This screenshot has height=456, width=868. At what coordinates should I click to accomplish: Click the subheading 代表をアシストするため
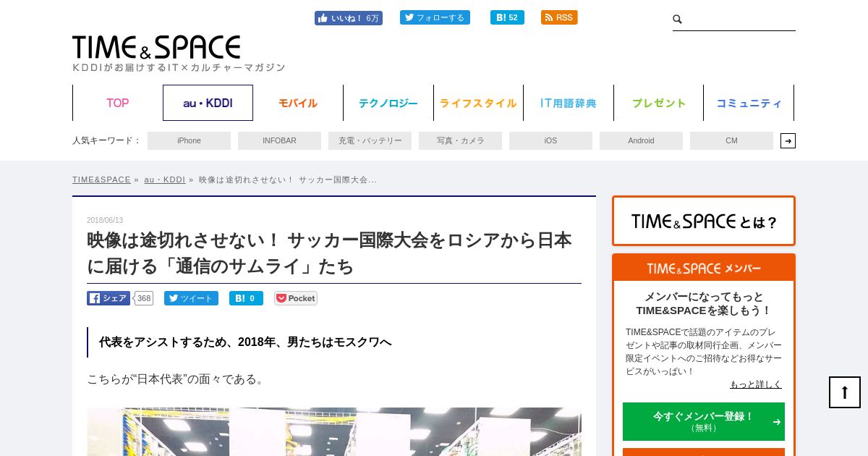tap(245, 342)
